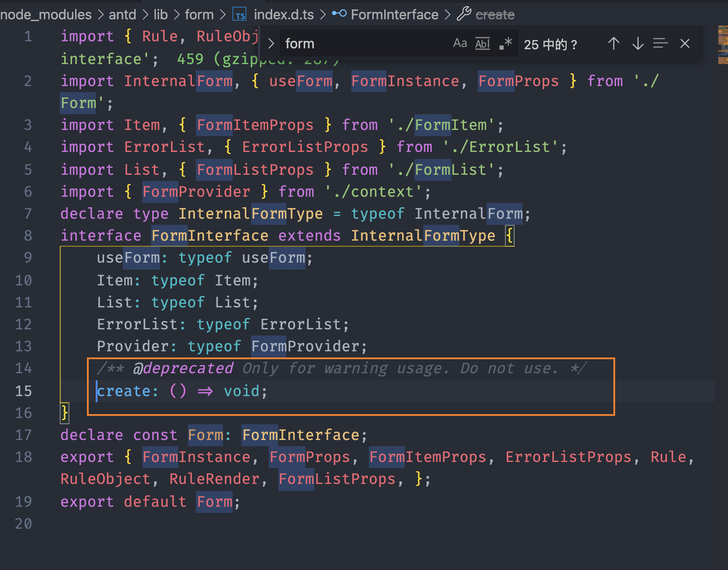Click the FormInterface symbol icon in breadcrumb
This screenshot has height=570, width=728.
click(x=338, y=14)
